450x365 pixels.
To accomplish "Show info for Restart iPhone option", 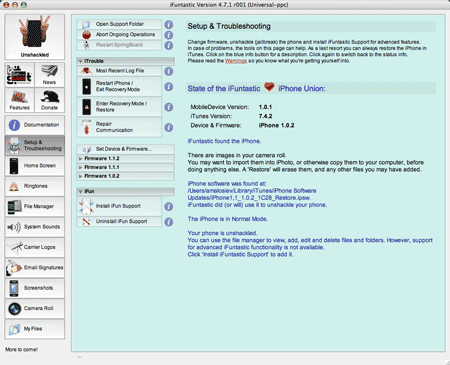I will click(169, 87).
